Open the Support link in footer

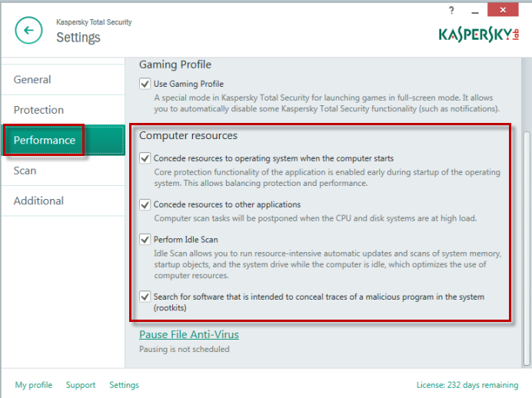(81, 385)
